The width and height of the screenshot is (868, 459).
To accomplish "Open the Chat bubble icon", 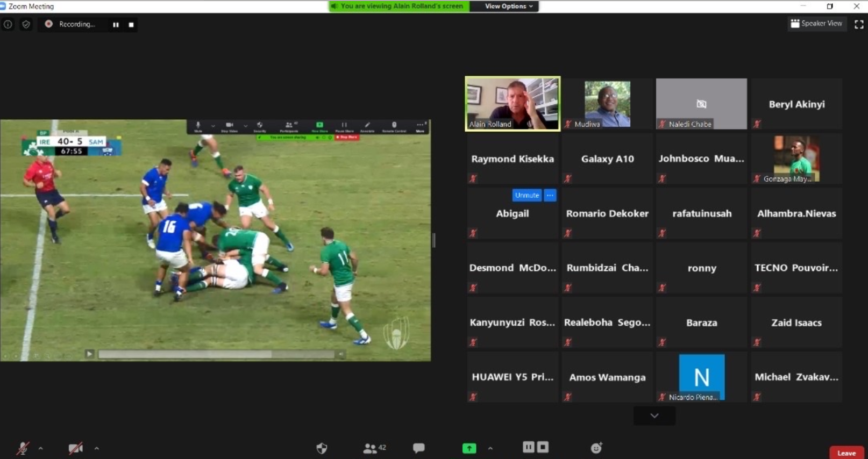I will click(x=418, y=448).
